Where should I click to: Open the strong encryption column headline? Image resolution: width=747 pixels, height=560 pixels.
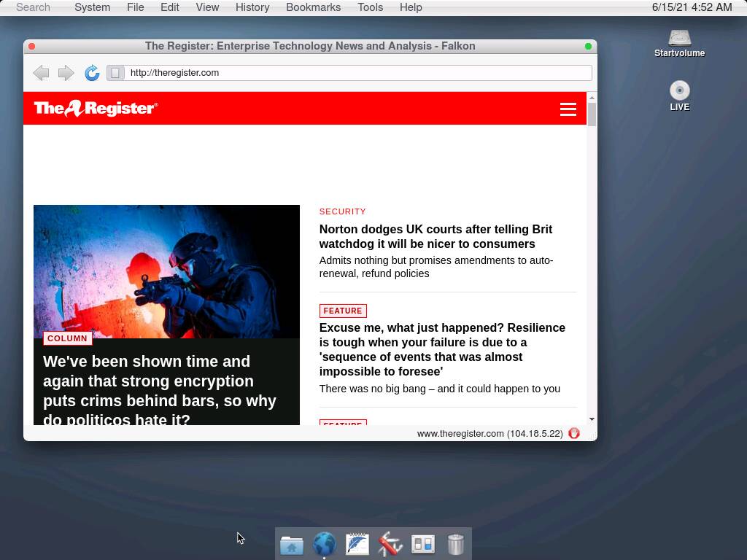[x=160, y=389]
